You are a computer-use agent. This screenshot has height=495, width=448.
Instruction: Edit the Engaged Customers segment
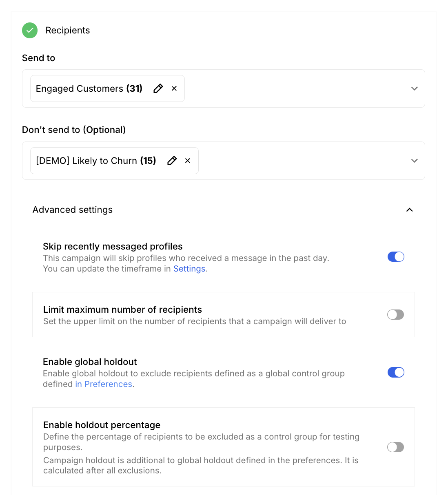coord(158,88)
